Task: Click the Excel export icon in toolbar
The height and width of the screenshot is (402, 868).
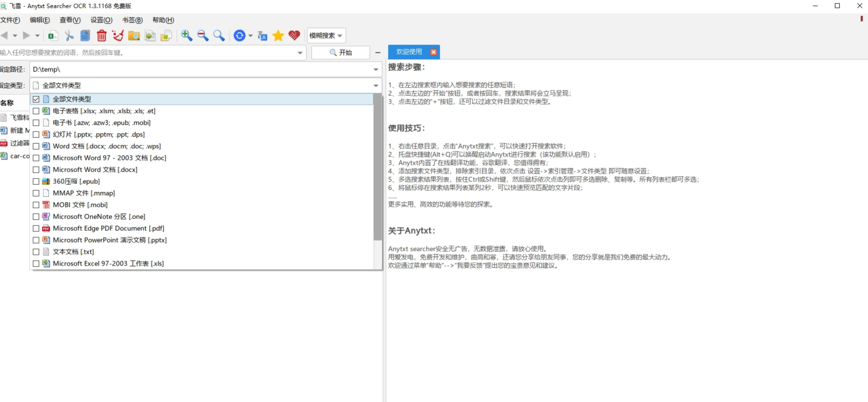Action: point(53,36)
